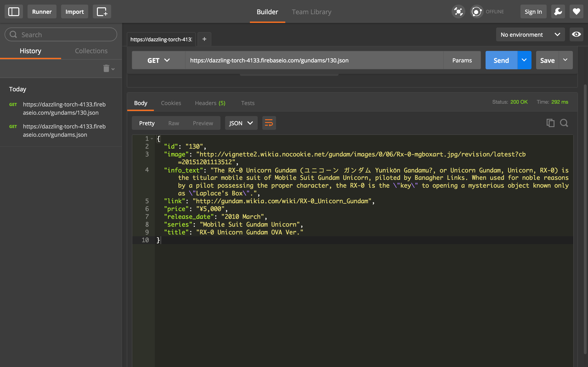Toggle the eye icon to show environment
Viewport: 588px width, 367px height.
tap(577, 35)
